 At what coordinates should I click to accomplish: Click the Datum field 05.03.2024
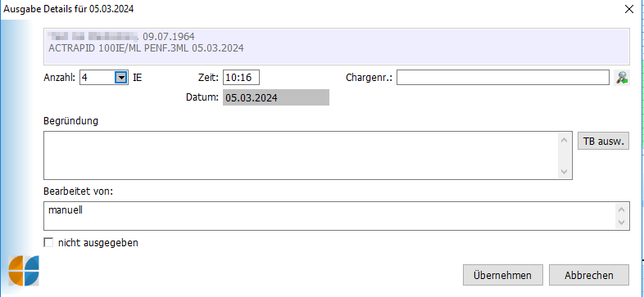pyautogui.click(x=276, y=97)
